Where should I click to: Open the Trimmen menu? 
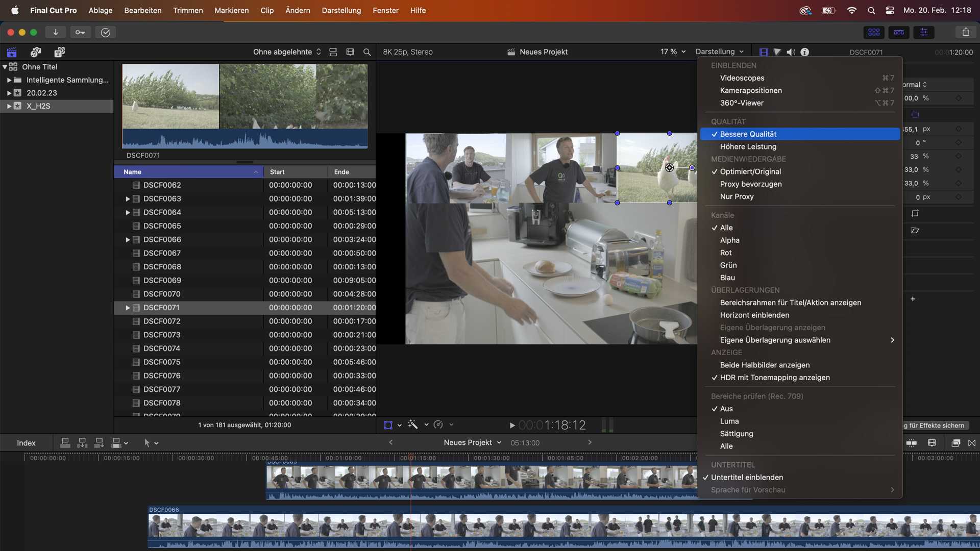point(188,10)
